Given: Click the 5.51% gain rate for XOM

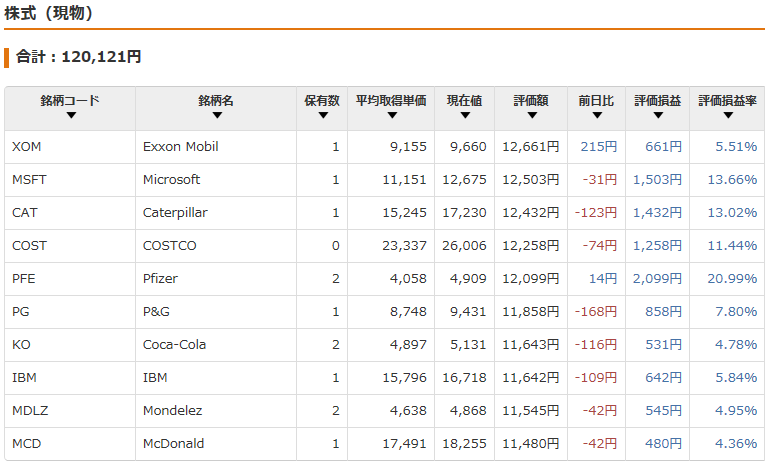Looking at the screenshot, I should pos(736,147).
